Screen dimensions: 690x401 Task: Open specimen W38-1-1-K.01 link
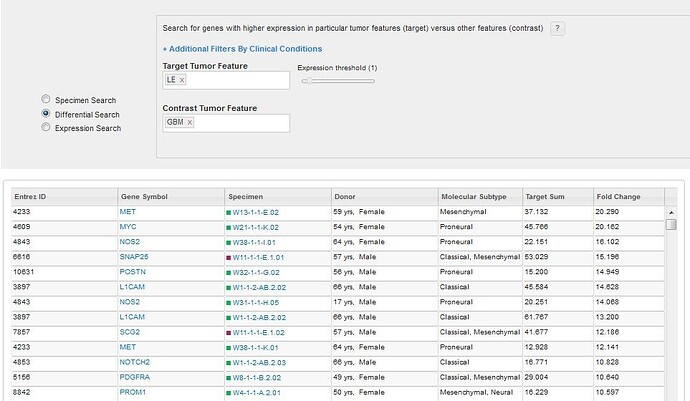(255, 347)
